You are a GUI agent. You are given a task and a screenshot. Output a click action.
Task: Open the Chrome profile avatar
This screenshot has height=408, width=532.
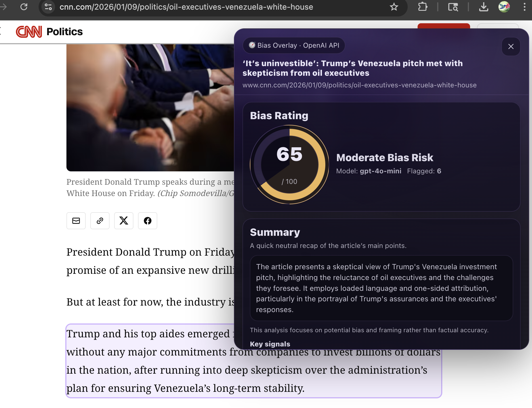click(x=504, y=7)
